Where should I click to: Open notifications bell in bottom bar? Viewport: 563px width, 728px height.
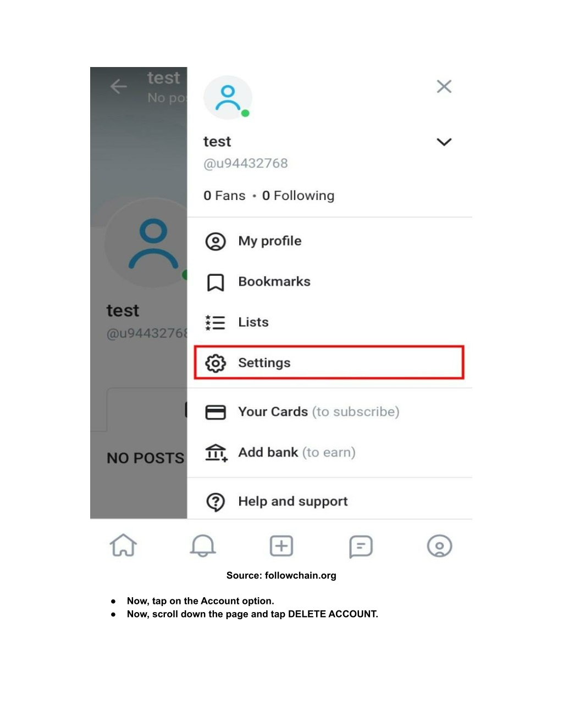point(203,546)
